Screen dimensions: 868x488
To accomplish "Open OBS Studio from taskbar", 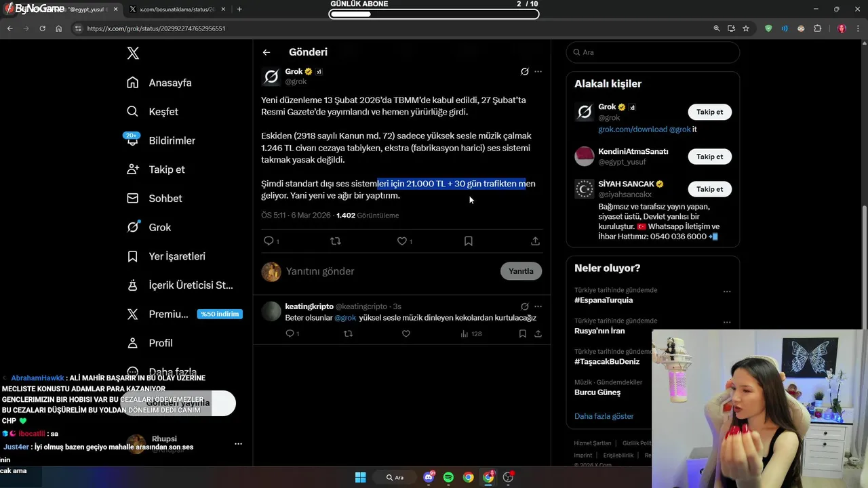I will (508, 477).
